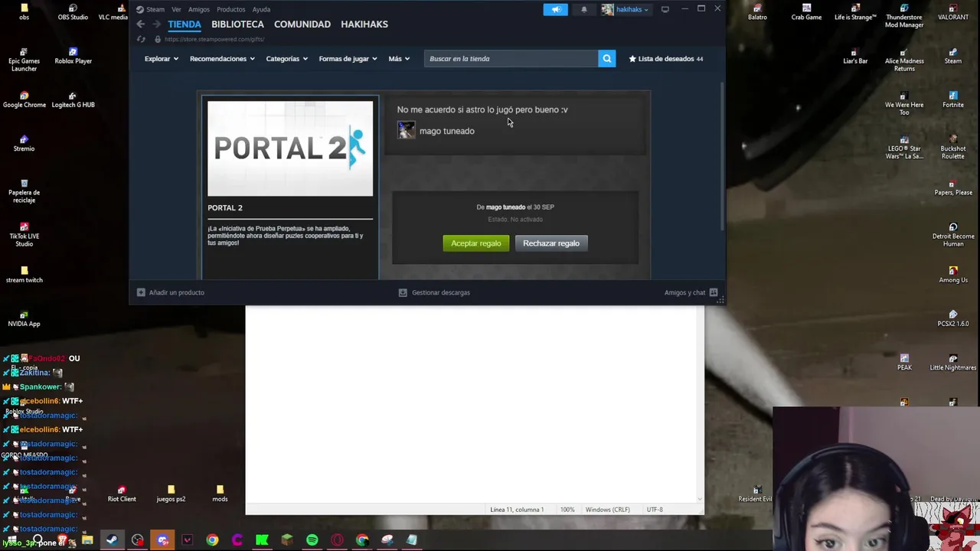The width and height of the screenshot is (980, 551).
Task: Click Notepad's 100% zoom status entry
Action: (x=567, y=510)
